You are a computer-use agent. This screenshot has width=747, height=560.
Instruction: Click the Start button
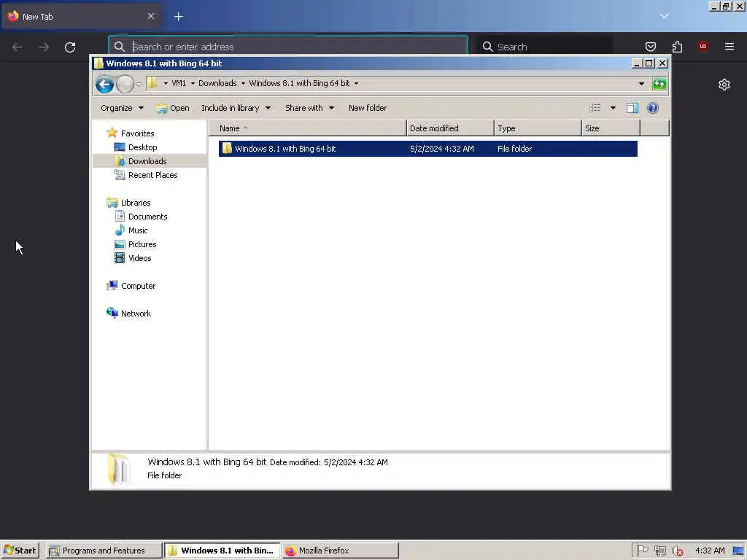tap(20, 551)
